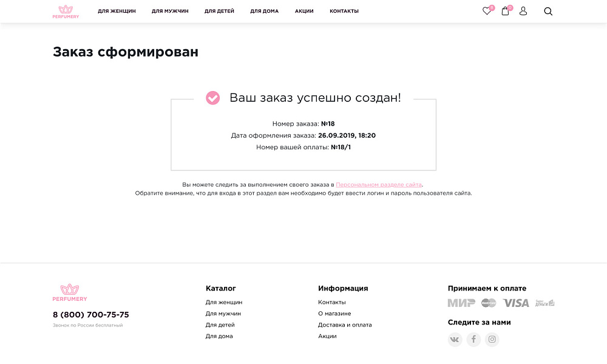The width and height of the screenshot is (607, 364).
Task: Click the Perfumery logo in the header
Action: tap(66, 12)
